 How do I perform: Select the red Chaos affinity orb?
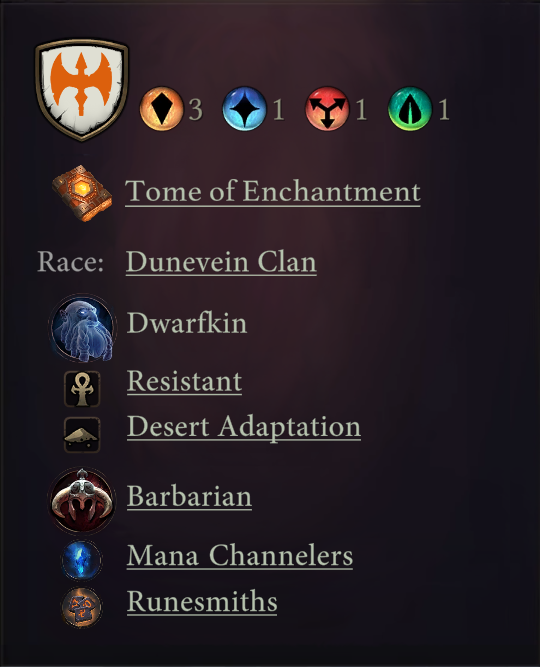327,108
